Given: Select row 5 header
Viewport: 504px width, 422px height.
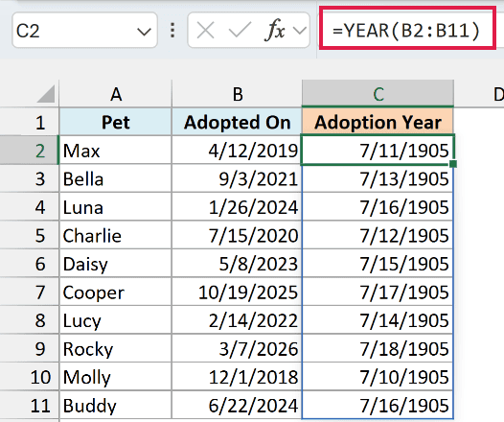Looking at the screenshot, I should [30, 235].
